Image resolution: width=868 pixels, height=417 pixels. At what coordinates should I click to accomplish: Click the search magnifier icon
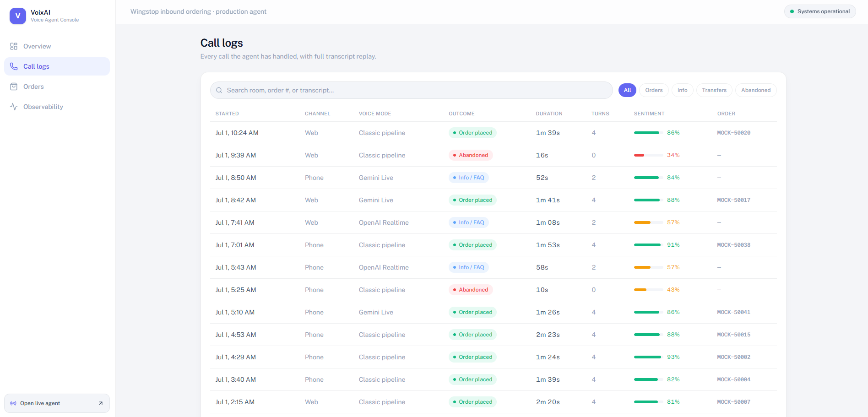pos(219,90)
